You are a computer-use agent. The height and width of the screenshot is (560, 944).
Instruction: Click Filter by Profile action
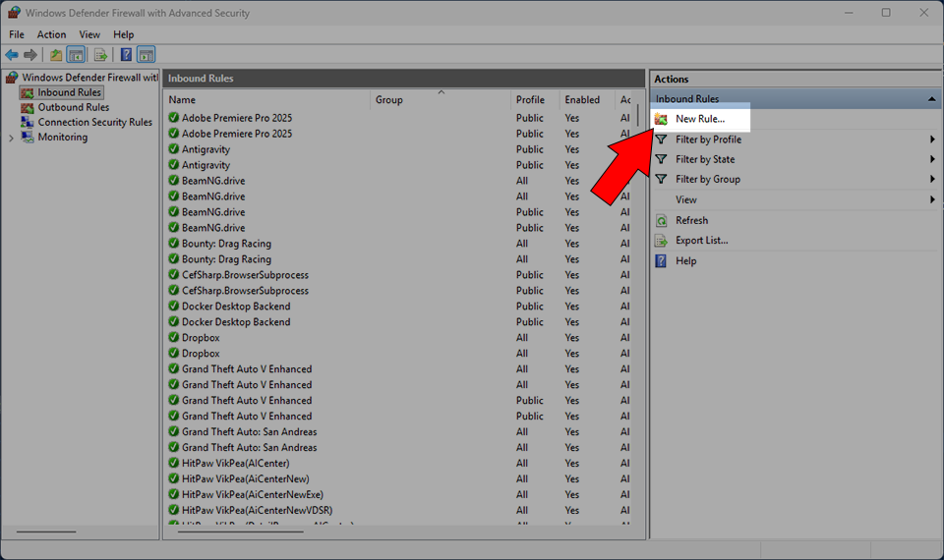click(x=709, y=140)
